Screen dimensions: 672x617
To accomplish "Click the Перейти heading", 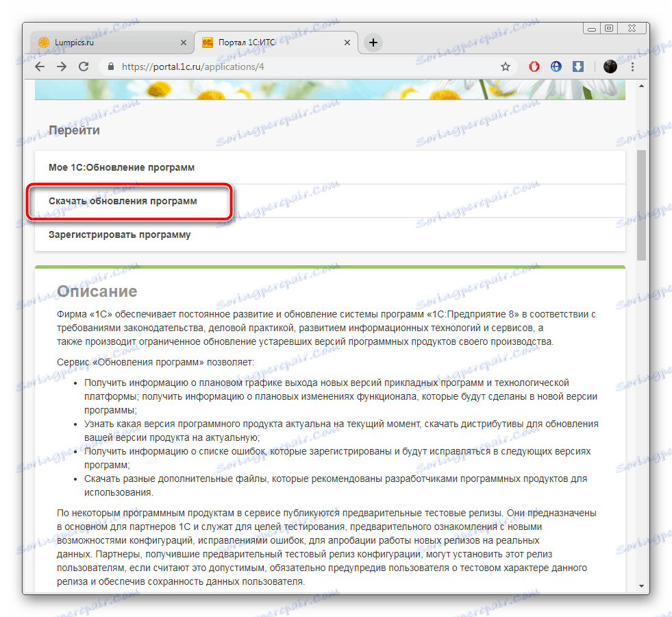I will click(74, 130).
